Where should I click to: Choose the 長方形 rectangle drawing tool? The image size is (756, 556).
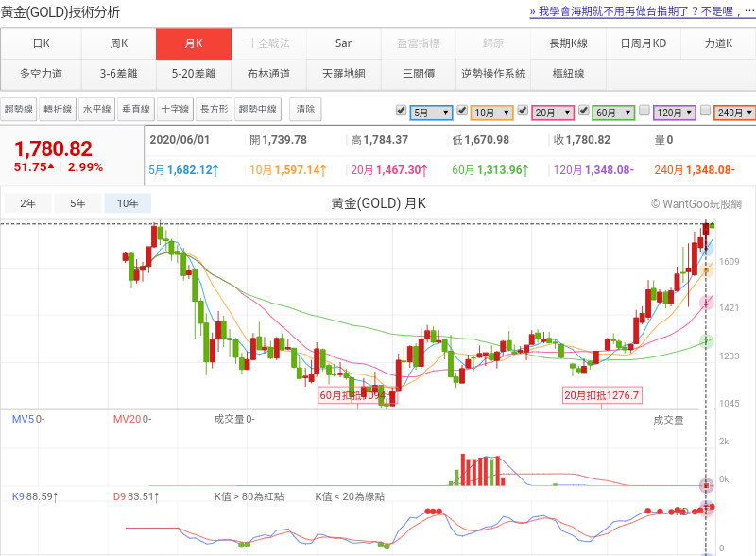(x=214, y=109)
